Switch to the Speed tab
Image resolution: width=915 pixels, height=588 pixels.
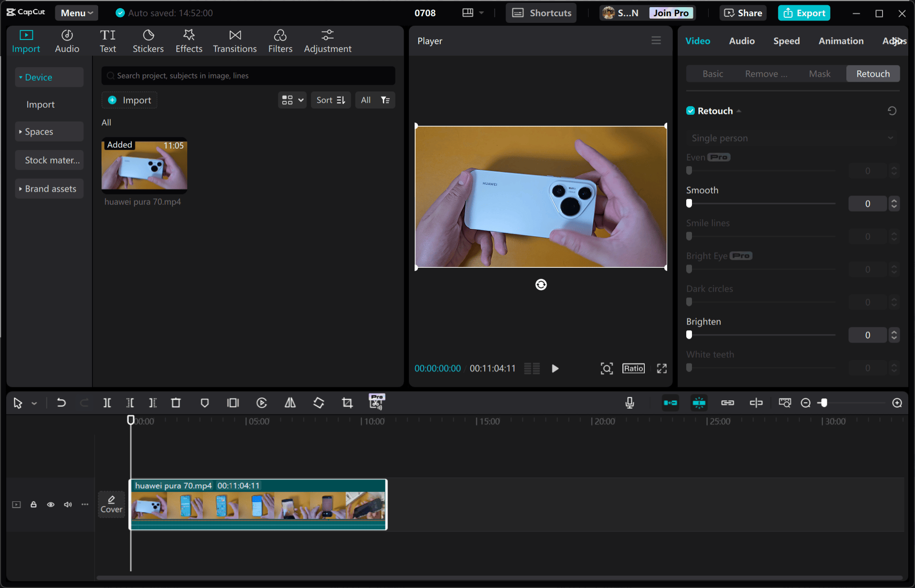[x=786, y=41]
